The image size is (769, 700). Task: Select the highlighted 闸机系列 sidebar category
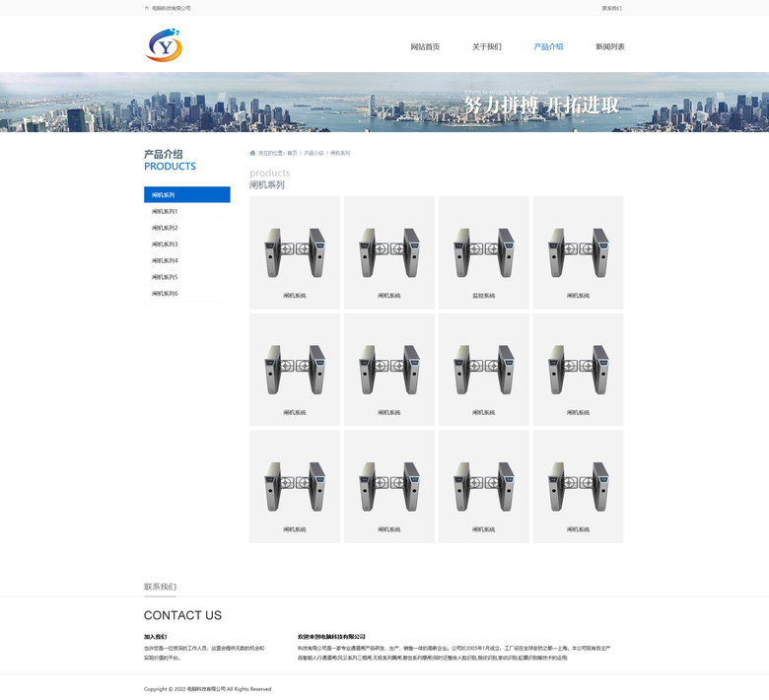pos(186,195)
